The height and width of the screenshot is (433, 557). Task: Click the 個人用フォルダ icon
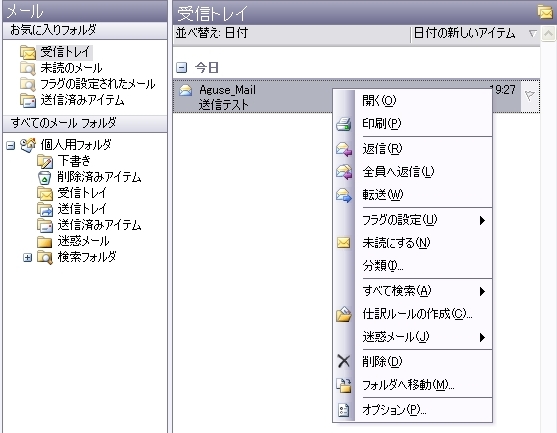point(28,145)
